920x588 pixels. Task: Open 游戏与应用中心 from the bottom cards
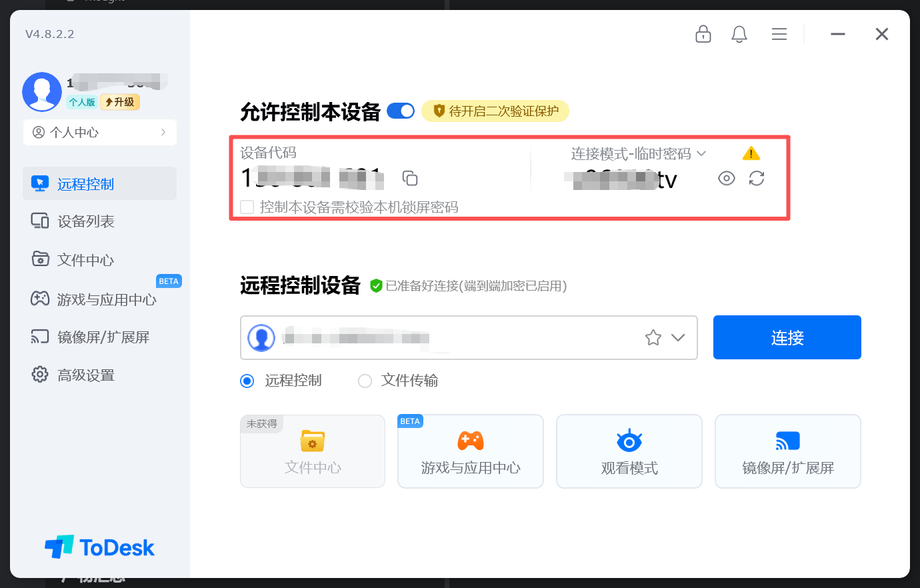(470, 451)
